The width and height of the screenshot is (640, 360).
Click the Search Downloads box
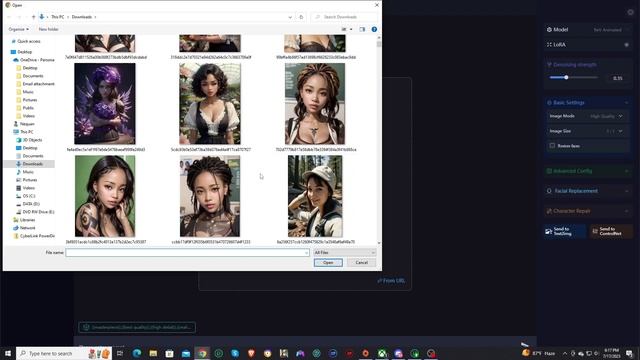click(344, 17)
